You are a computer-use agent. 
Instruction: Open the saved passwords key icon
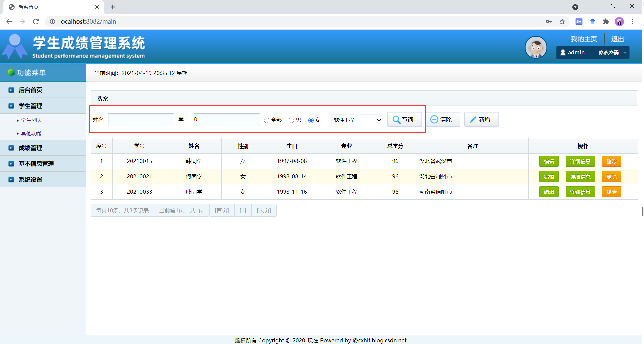click(x=549, y=21)
